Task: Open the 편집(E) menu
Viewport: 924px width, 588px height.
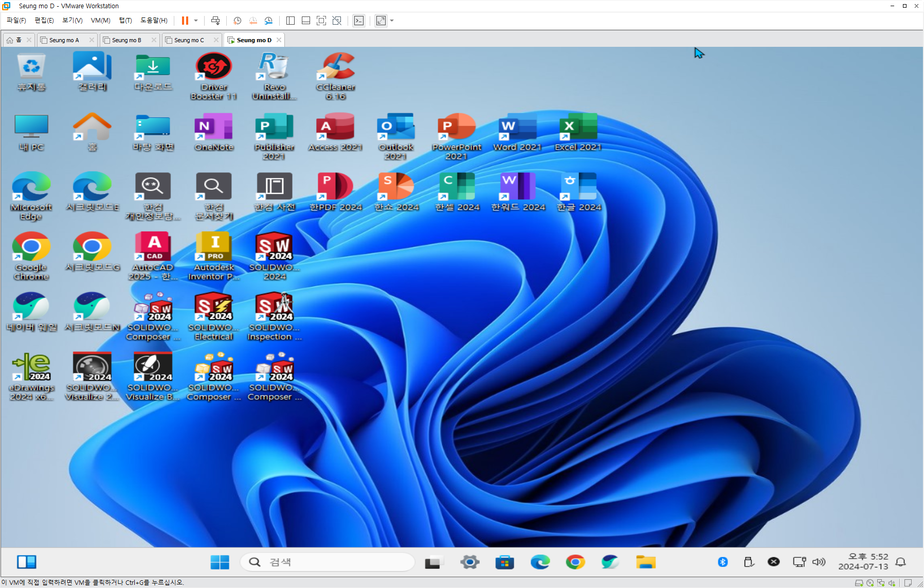Action: pos(44,20)
